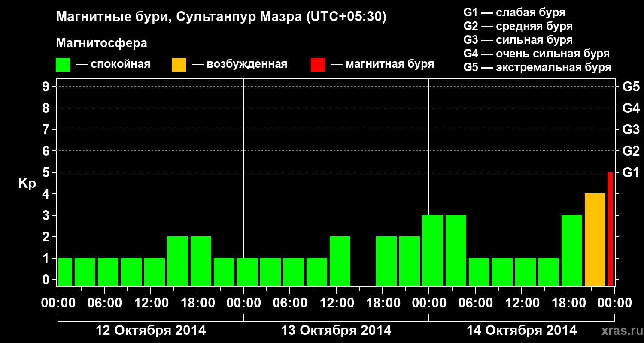Click the 'G1' right-axis label by the chart

tap(631, 173)
